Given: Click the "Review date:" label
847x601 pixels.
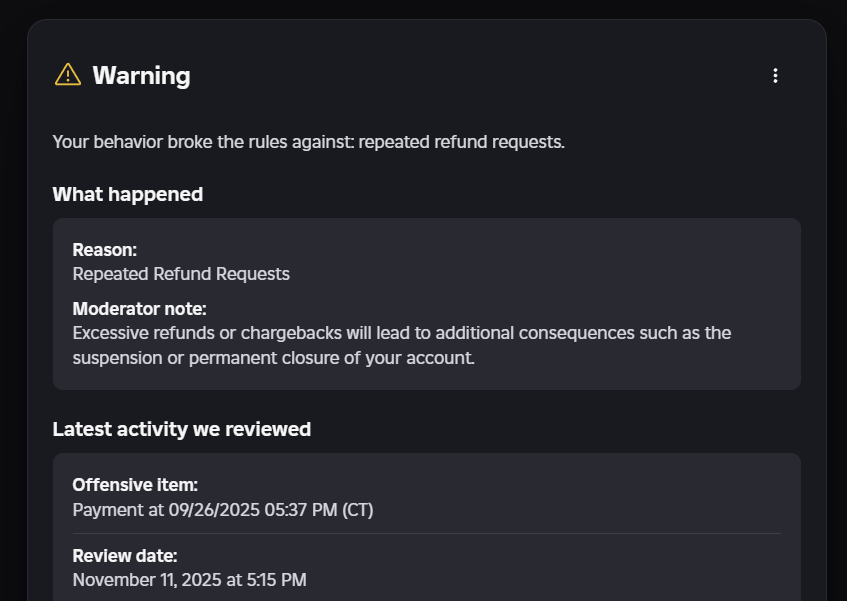Looking at the screenshot, I should tap(124, 556).
